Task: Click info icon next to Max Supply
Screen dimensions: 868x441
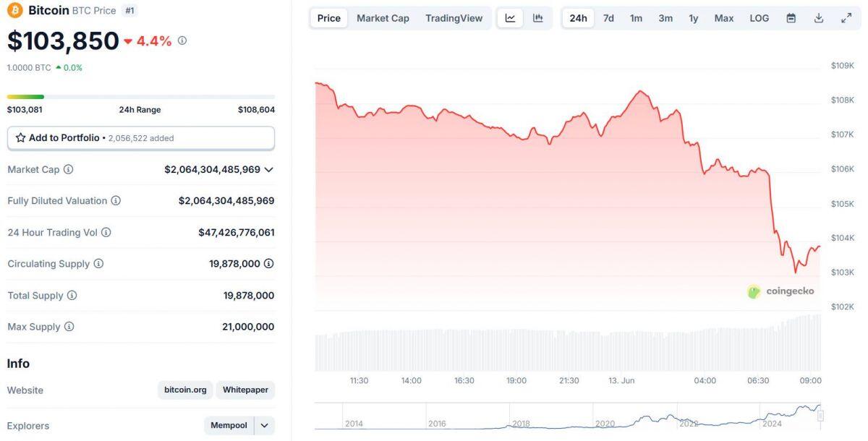Action: 69,327
